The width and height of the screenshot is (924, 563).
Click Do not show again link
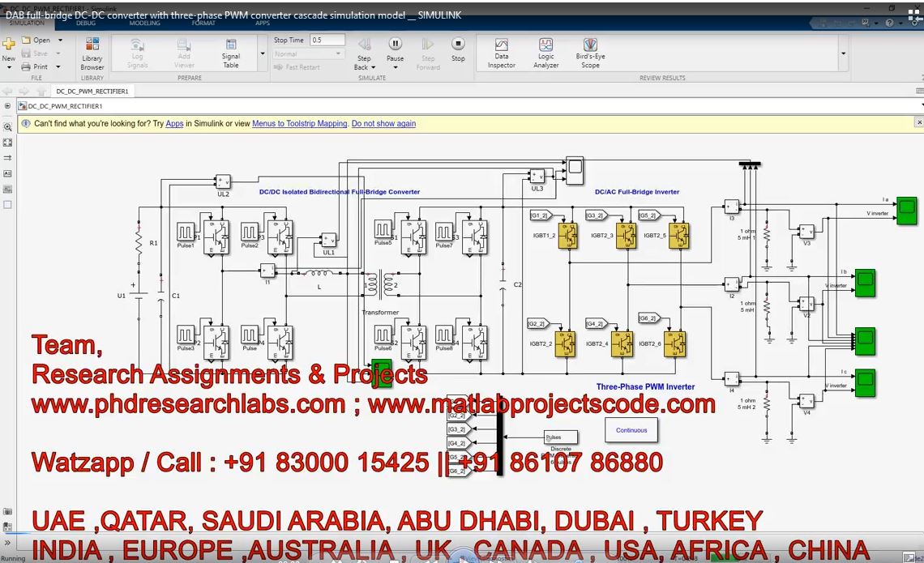[x=383, y=124]
